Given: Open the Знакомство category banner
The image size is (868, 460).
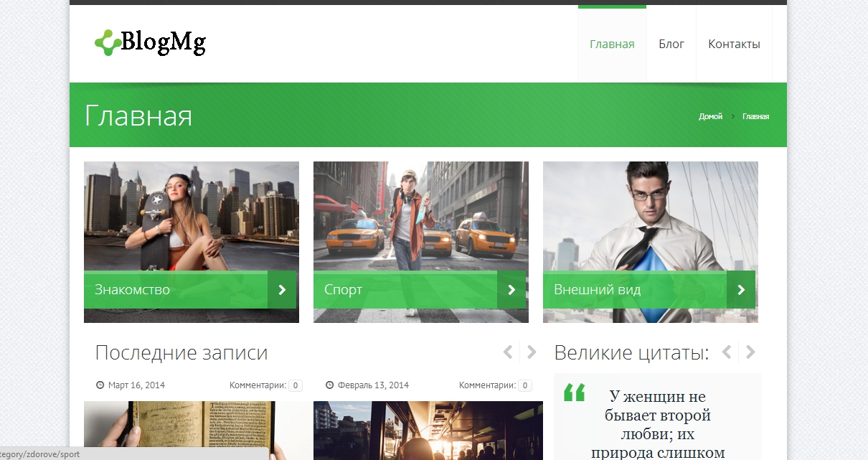Looking at the screenshot, I should point(190,290).
